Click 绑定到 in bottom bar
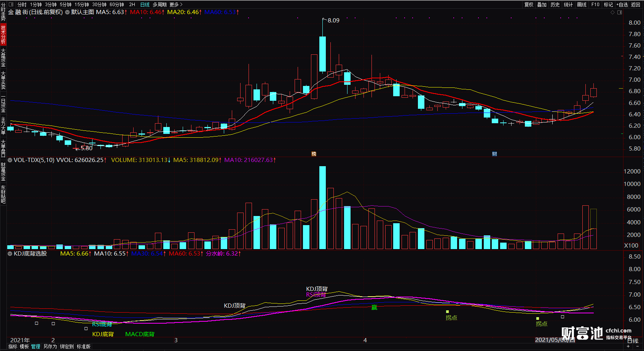Screen dimensions: 644x351 click(x=67, y=346)
